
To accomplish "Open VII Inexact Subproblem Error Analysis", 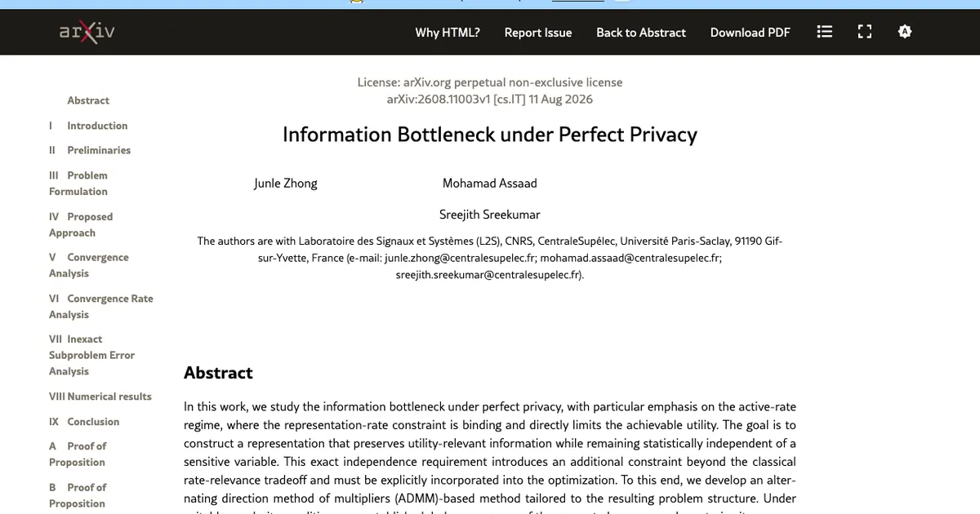I will pos(91,355).
